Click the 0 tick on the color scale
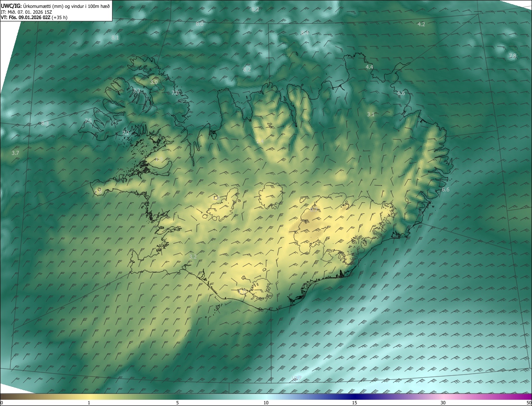The width and height of the screenshot is (532, 406). point(2,403)
